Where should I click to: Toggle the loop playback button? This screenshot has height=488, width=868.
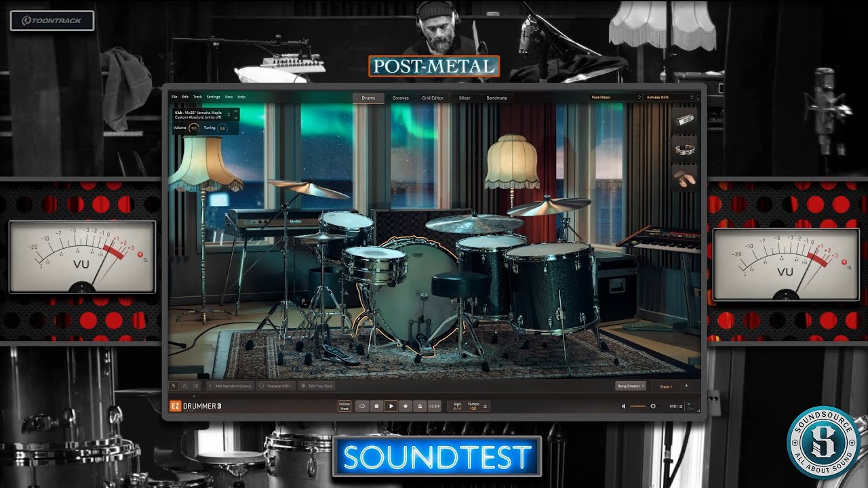click(363, 406)
